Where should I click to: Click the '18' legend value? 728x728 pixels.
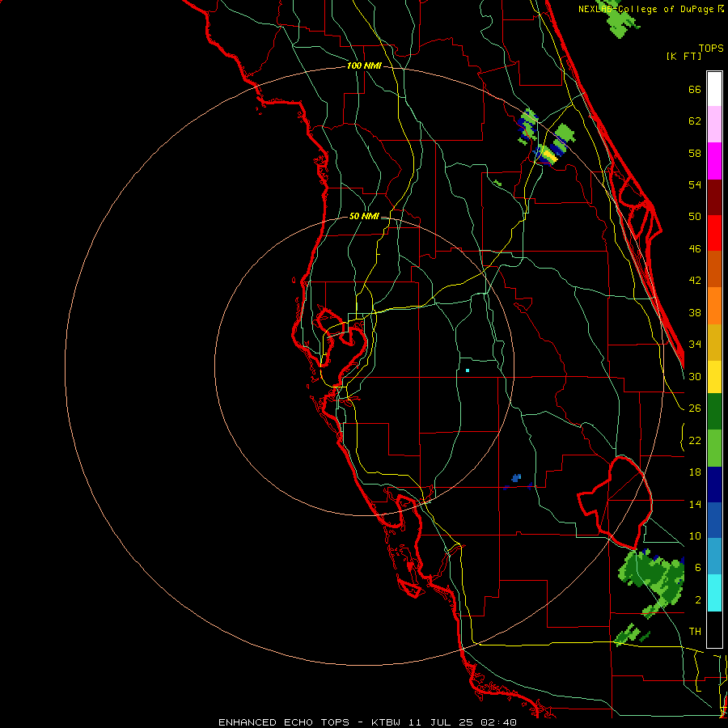coord(695,472)
